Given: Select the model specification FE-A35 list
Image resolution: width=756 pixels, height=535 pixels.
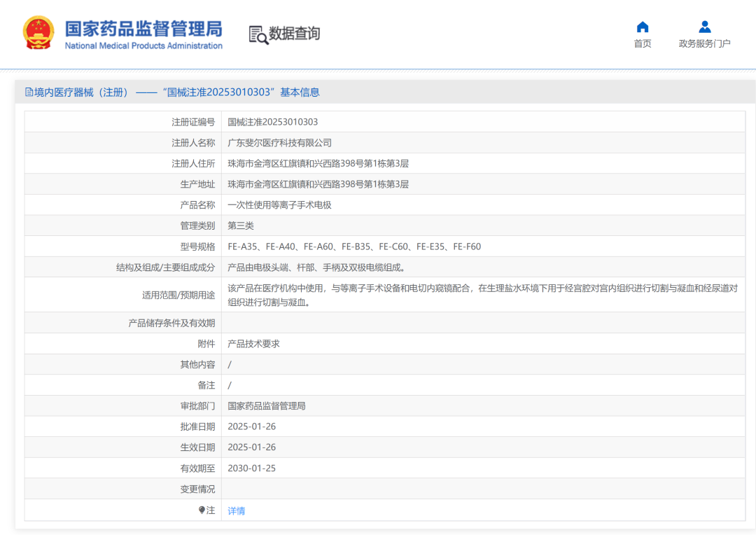Looking at the screenshot, I should [x=354, y=246].
